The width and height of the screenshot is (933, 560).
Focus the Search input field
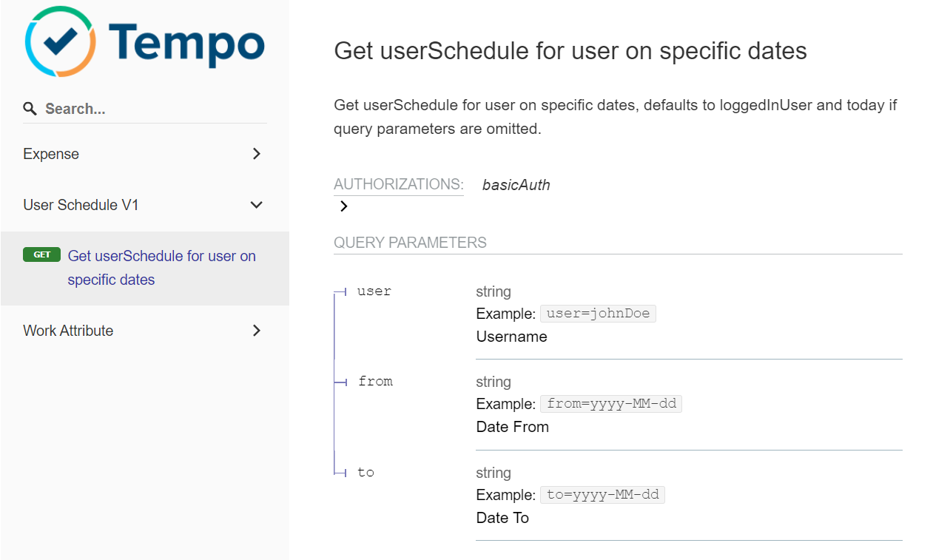point(148,109)
